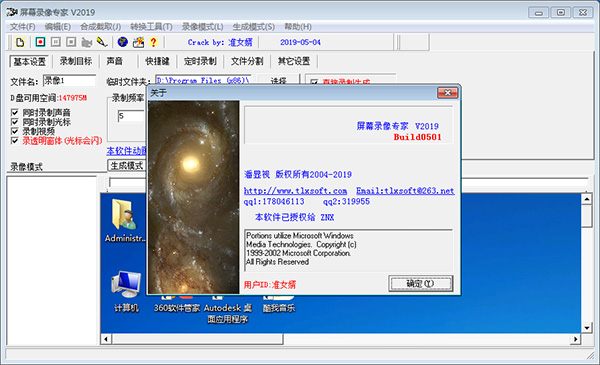Viewport: 600px width, 365px height.
Task: Open the 帮助(H) menu
Action: click(x=298, y=27)
